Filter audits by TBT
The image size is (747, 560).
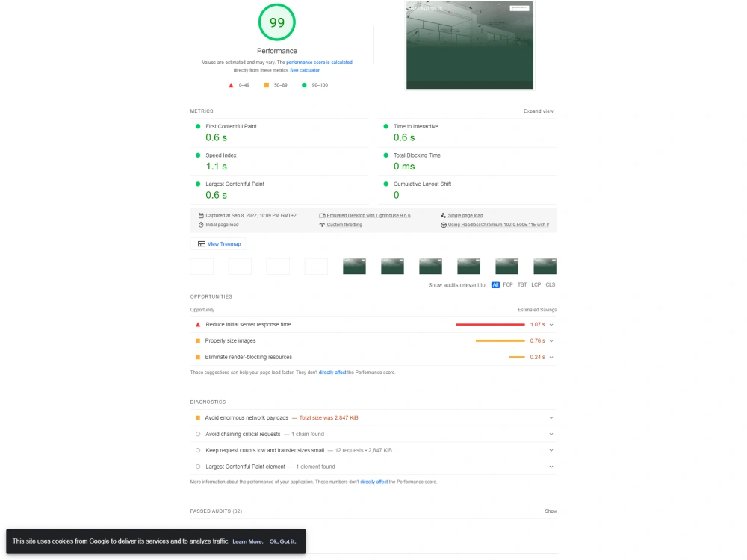click(x=522, y=284)
